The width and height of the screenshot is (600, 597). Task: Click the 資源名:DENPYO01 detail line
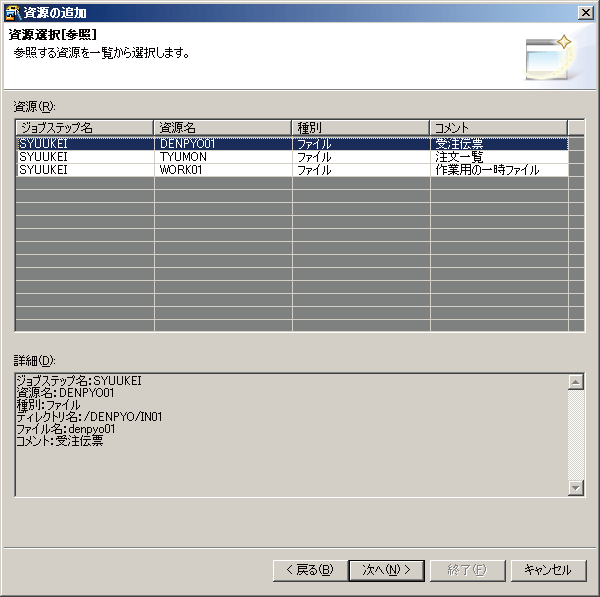pyautogui.click(x=65, y=393)
